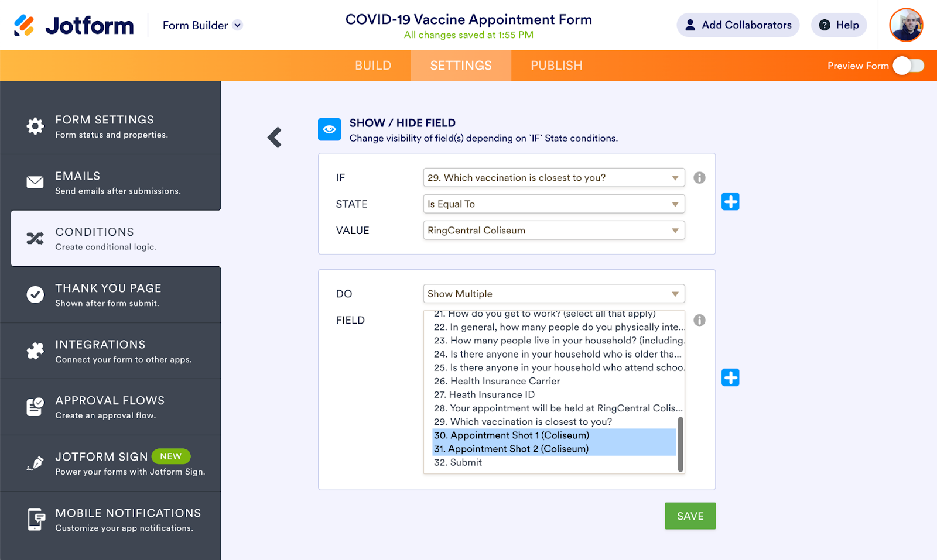The width and height of the screenshot is (937, 560).
Task: Select '32. Submit' in the field list
Action: coord(458,462)
